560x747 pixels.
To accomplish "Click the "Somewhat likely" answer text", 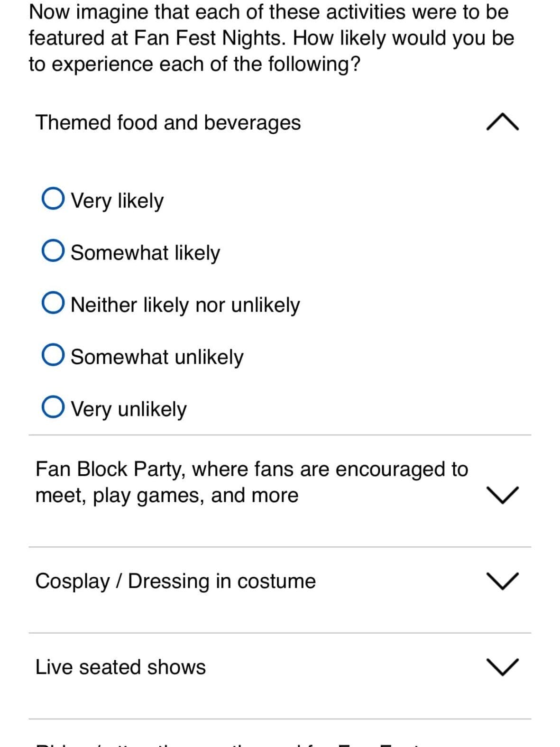I will 145,252.
